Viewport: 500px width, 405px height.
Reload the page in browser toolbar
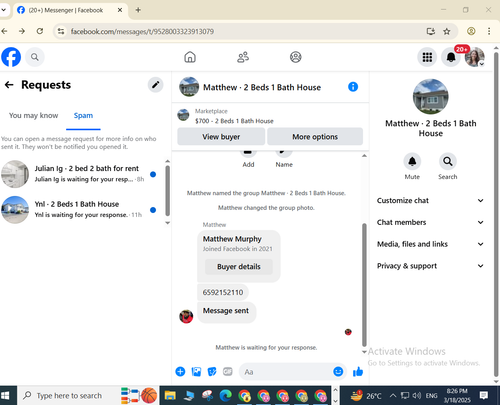tap(40, 31)
